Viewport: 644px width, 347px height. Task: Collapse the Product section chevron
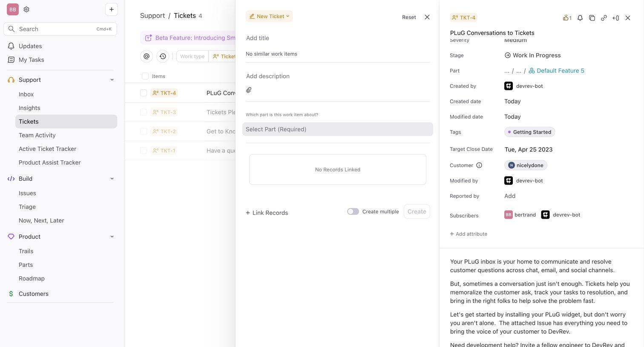pyautogui.click(x=112, y=237)
